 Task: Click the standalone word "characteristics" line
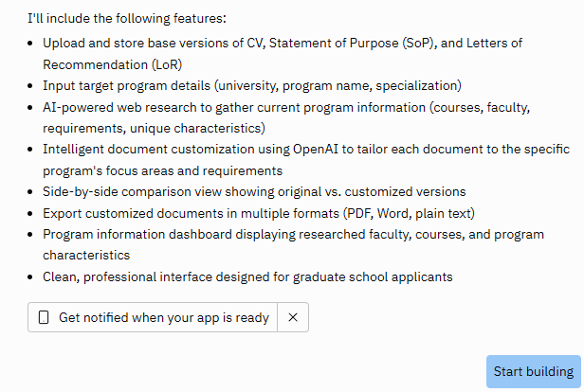click(86, 255)
